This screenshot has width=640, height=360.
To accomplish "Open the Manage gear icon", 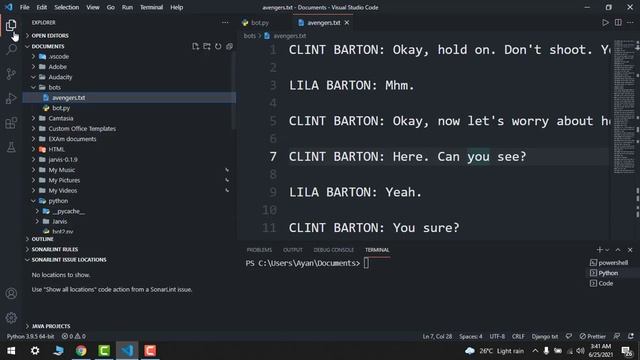I will click(11, 318).
